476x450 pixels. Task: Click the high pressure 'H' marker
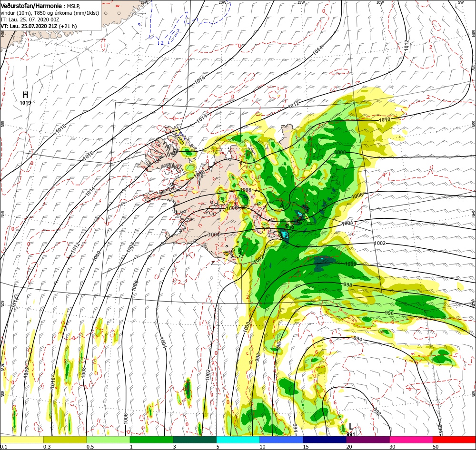click(x=26, y=95)
